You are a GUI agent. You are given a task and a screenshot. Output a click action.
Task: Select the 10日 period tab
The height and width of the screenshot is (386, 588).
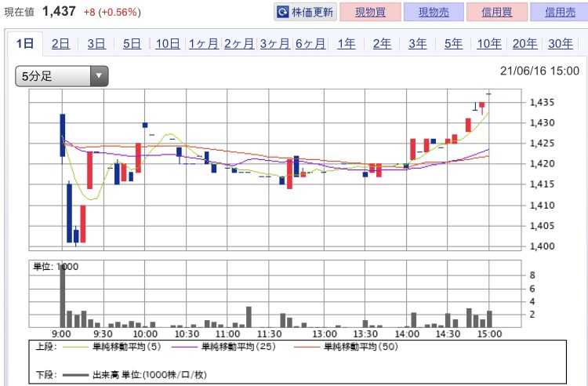click(x=168, y=44)
